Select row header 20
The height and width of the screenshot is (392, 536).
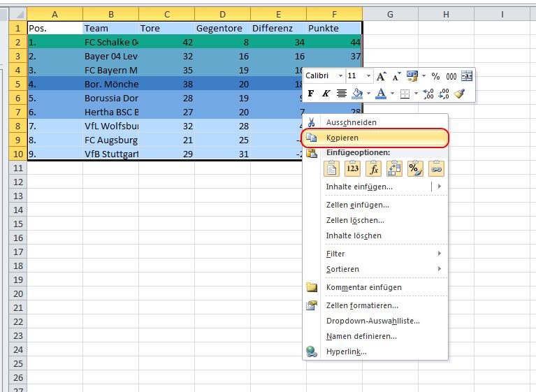(17, 293)
